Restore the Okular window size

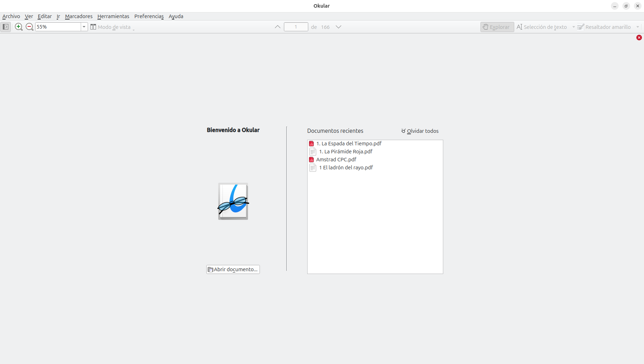click(626, 6)
